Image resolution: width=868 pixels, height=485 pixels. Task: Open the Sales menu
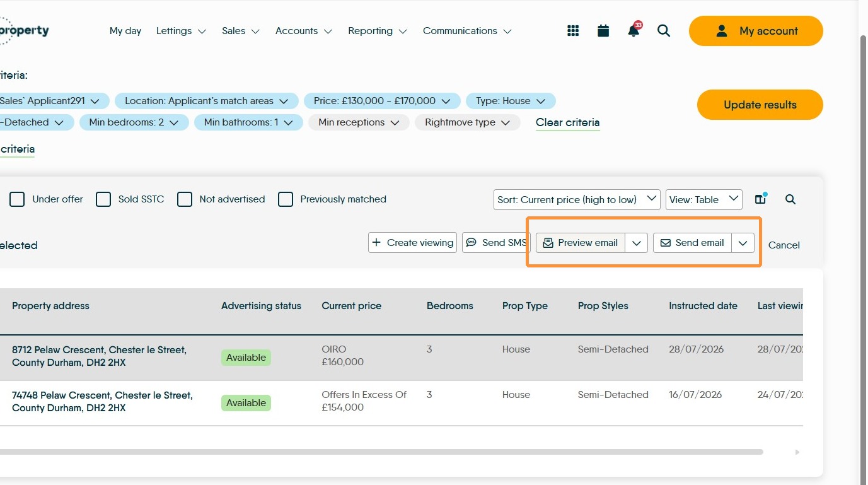pyautogui.click(x=241, y=31)
